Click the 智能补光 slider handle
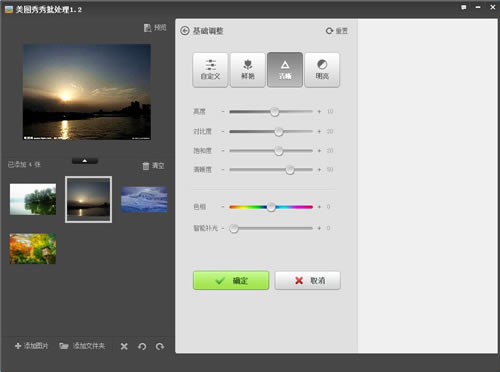 point(234,228)
